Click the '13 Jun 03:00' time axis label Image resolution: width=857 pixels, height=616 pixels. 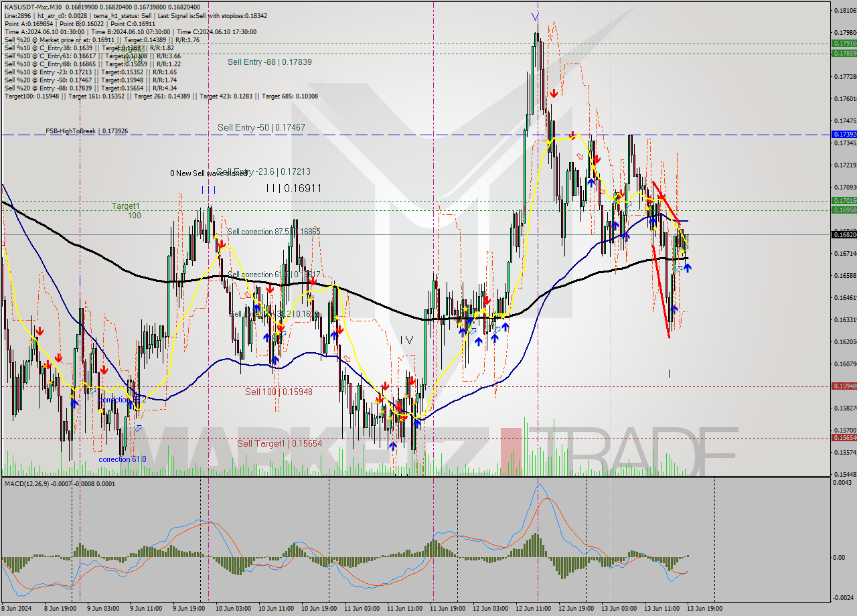[x=619, y=609]
